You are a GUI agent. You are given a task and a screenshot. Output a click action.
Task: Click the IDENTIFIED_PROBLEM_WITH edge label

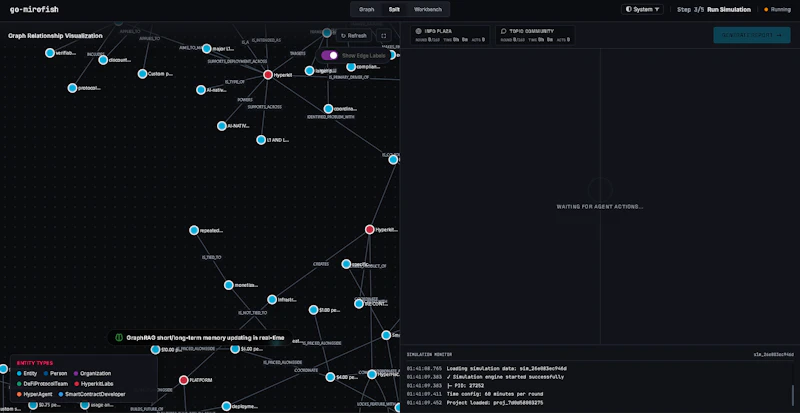point(331,117)
